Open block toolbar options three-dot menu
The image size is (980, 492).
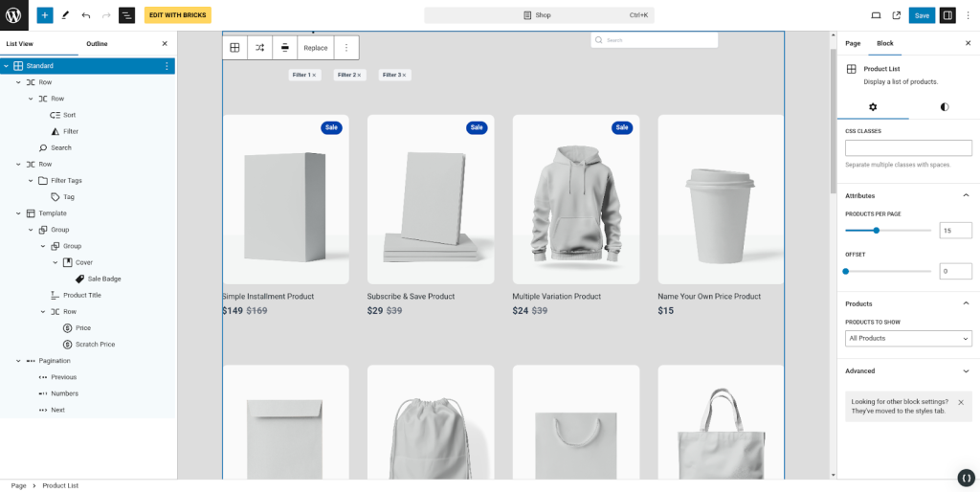[346, 48]
